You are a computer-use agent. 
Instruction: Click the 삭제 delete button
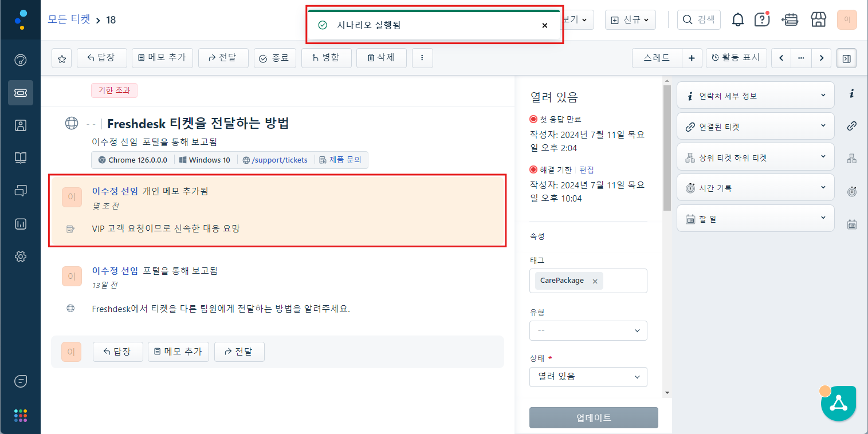381,58
